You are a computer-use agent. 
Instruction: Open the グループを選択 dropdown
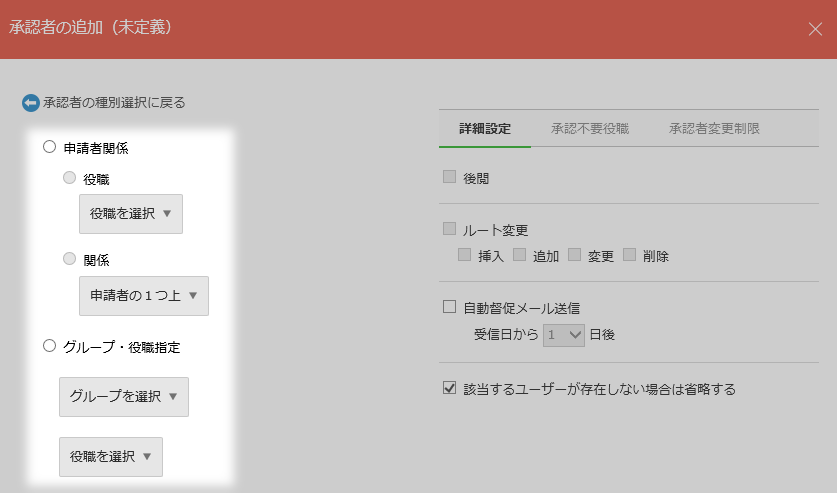point(124,396)
